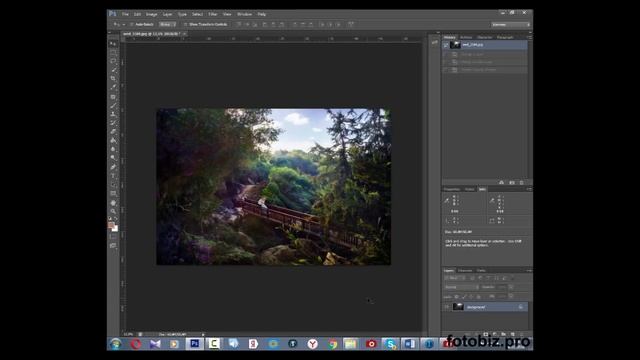Click the foreground color swatch
640x360 pixels.
(x=111, y=224)
